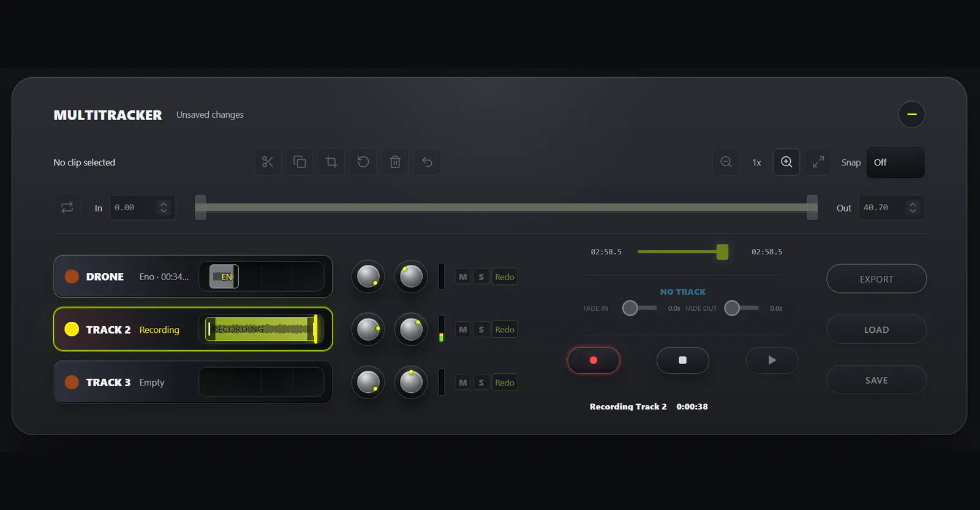Toggle the loop region icon
The height and width of the screenshot is (510, 980).
[67, 207]
